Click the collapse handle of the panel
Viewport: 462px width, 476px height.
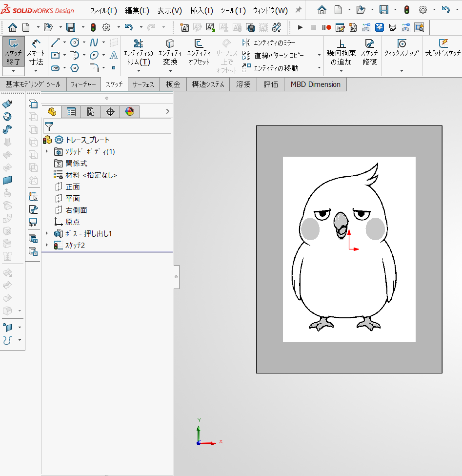[x=176, y=277]
